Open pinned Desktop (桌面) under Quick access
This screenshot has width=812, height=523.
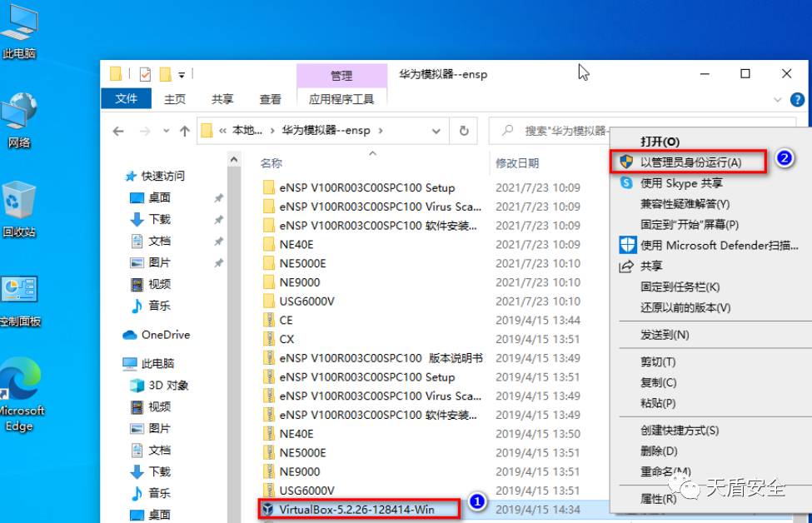click(150, 197)
